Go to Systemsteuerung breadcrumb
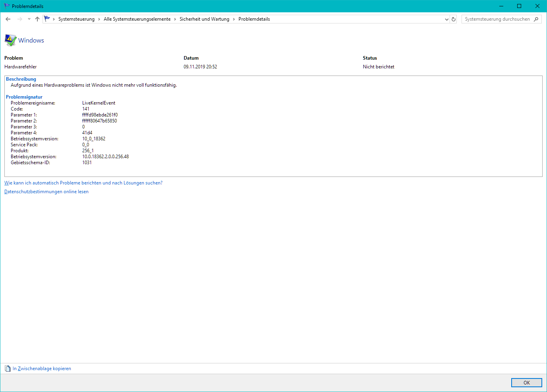 tap(76, 19)
